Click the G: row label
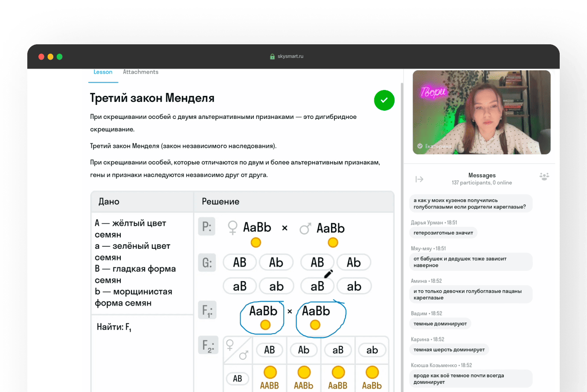The image size is (587, 392). [x=207, y=262]
